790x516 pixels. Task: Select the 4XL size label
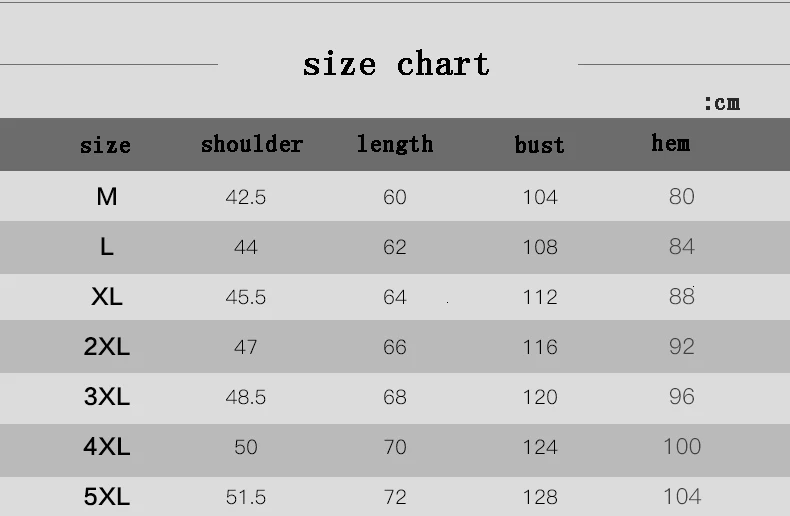(107, 446)
